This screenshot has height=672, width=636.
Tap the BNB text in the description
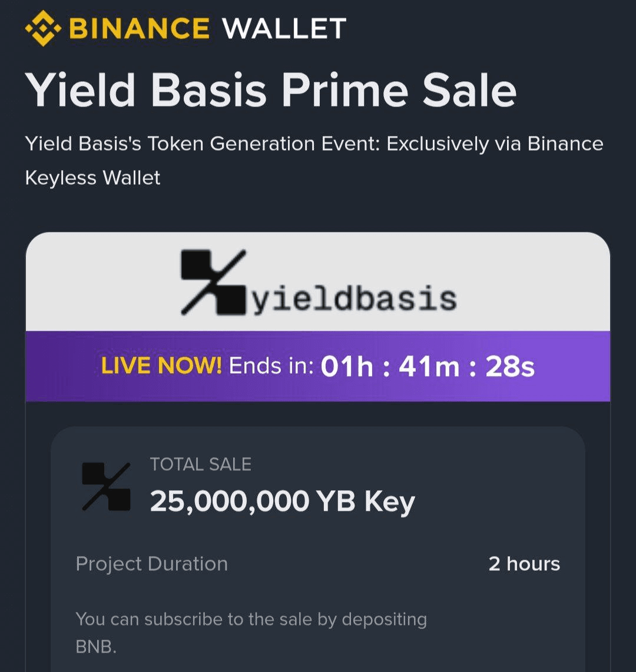coord(96,647)
